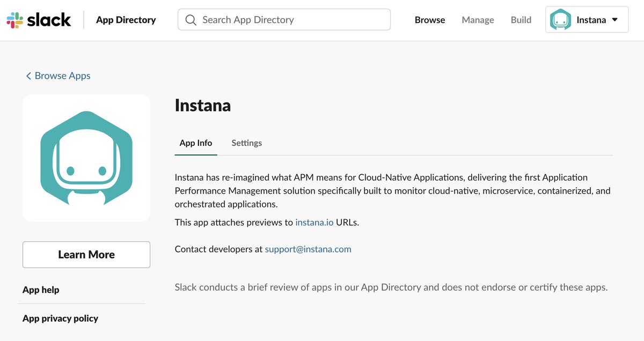Select the App Info tab
644x341 pixels.
pyautogui.click(x=195, y=143)
